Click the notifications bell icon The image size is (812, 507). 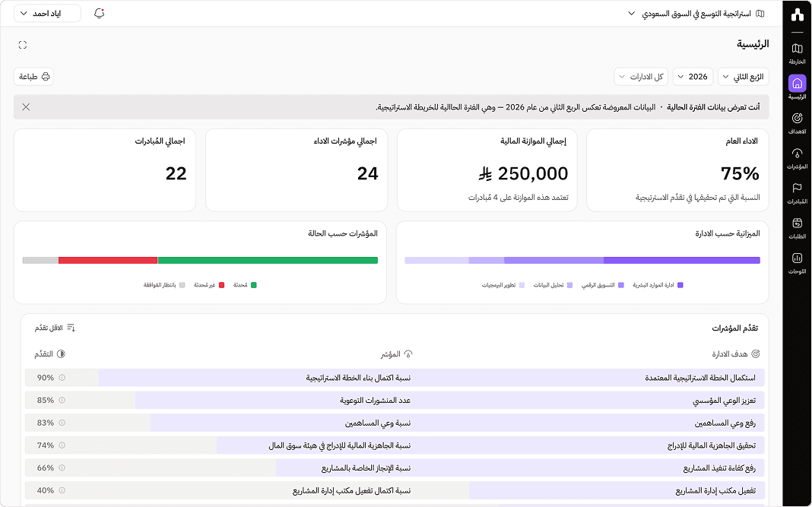click(x=99, y=14)
